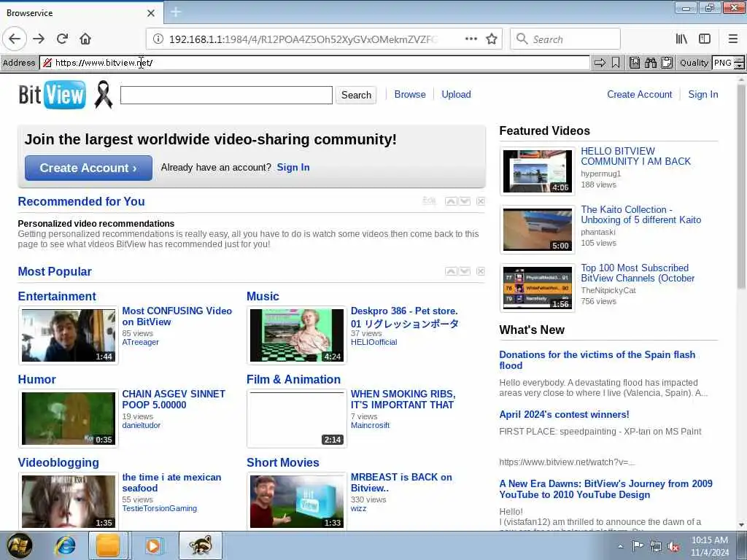747x560 pixels.
Task: Click the insecure padlock icon in Address bar
Action: pos(47,63)
